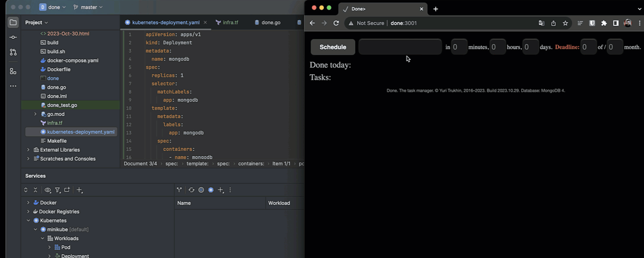This screenshot has width=644, height=258.
Task: Bookmark this page with star icon
Action: coord(565,23)
